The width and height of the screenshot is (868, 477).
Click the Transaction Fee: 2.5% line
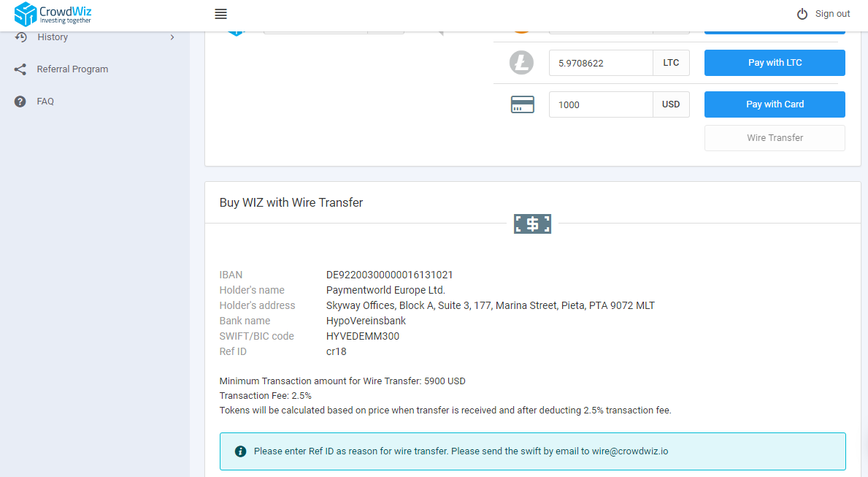(x=265, y=396)
